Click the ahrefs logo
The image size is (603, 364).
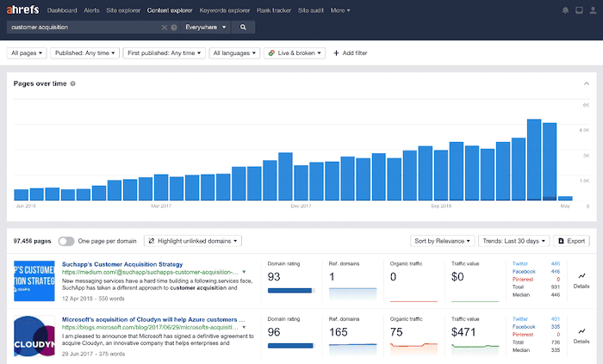[x=22, y=10]
